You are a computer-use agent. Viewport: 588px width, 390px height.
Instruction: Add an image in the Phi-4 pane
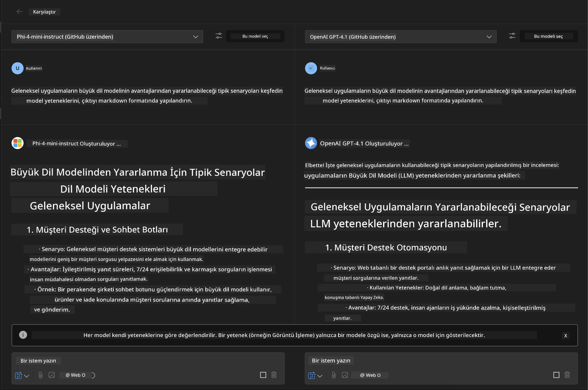click(52, 375)
